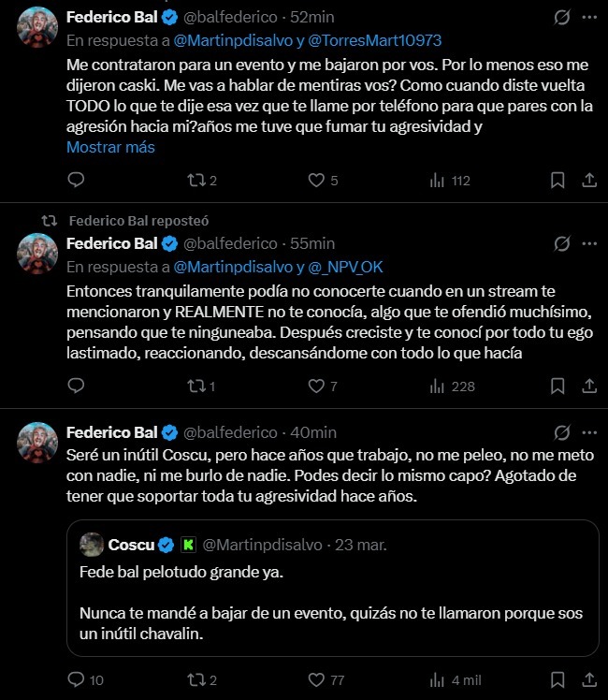Open more options on the 55min tweet

pyautogui.click(x=587, y=243)
